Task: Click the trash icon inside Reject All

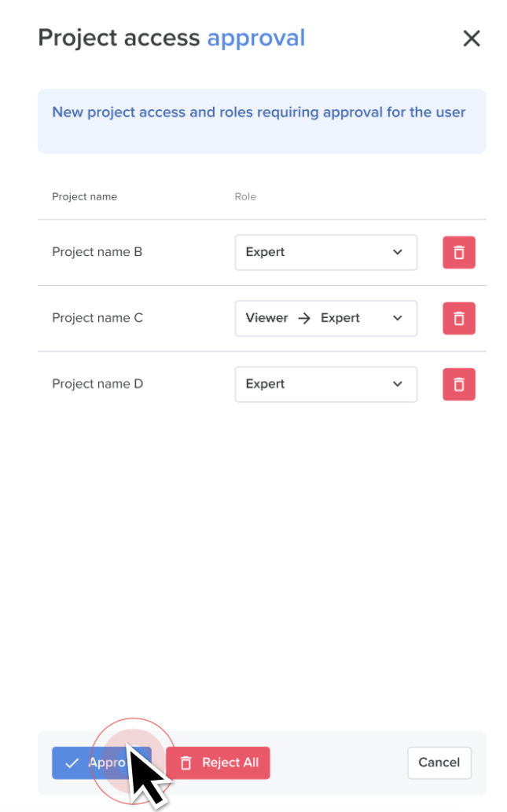Action: pyautogui.click(x=186, y=763)
